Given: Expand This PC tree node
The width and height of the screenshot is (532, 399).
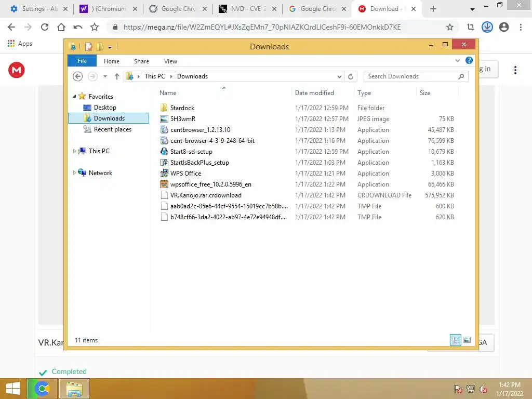Looking at the screenshot, I should click(x=74, y=151).
